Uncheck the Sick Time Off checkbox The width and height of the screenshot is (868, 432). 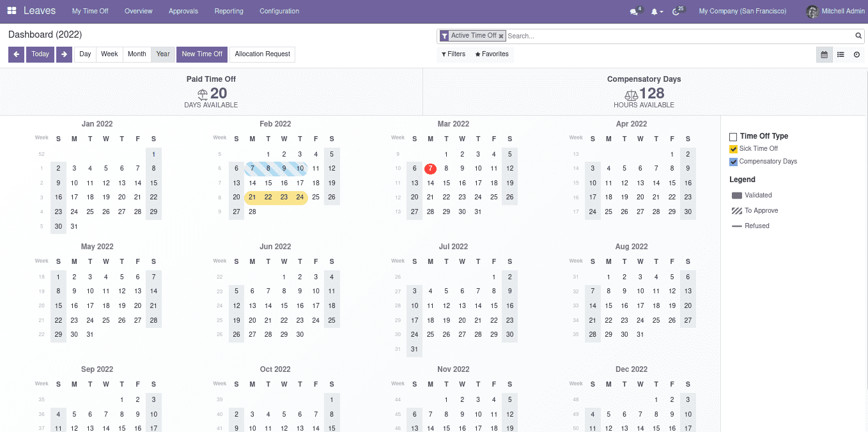tap(733, 149)
